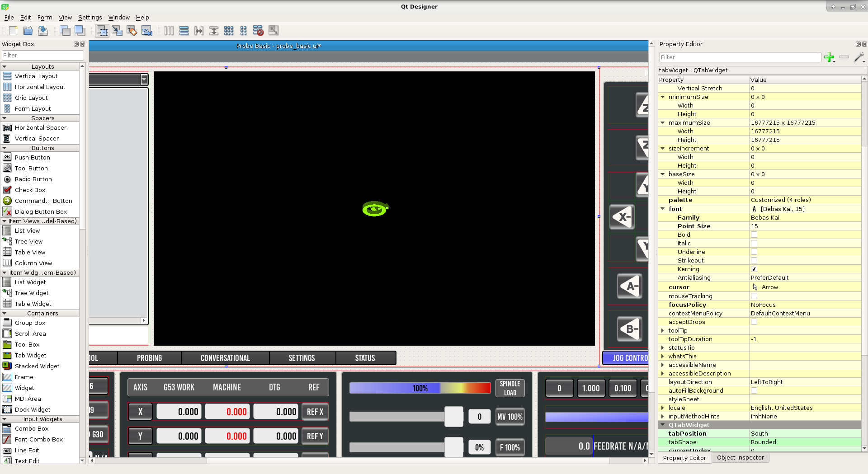Click the Adjust Size toolbar icon

click(x=274, y=31)
